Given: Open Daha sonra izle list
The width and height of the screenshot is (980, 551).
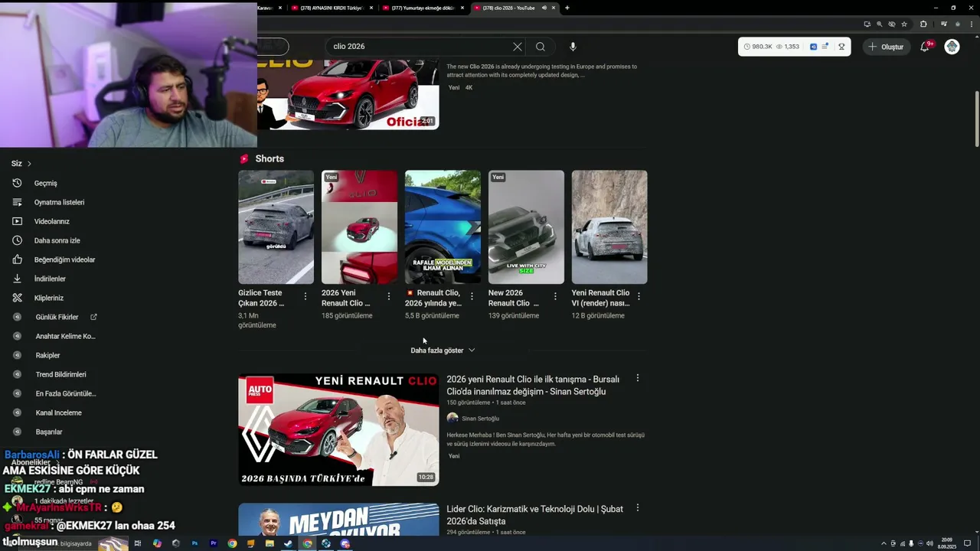Looking at the screenshot, I should (57, 240).
